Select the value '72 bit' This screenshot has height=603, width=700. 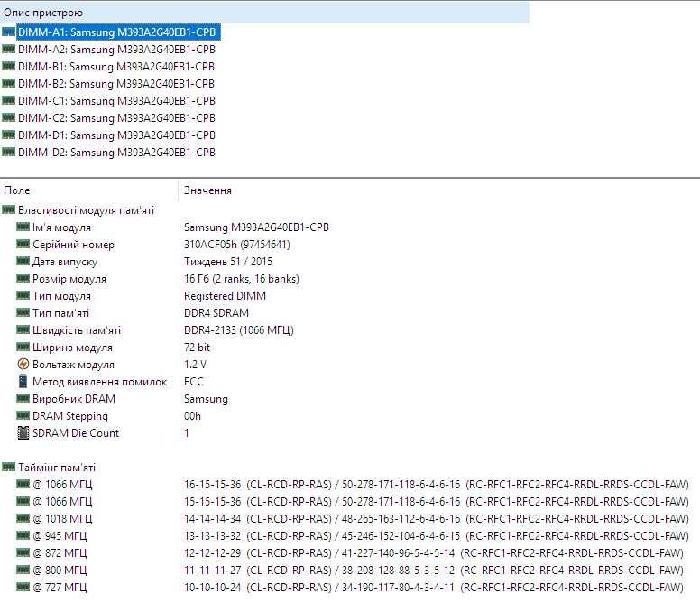click(x=197, y=347)
